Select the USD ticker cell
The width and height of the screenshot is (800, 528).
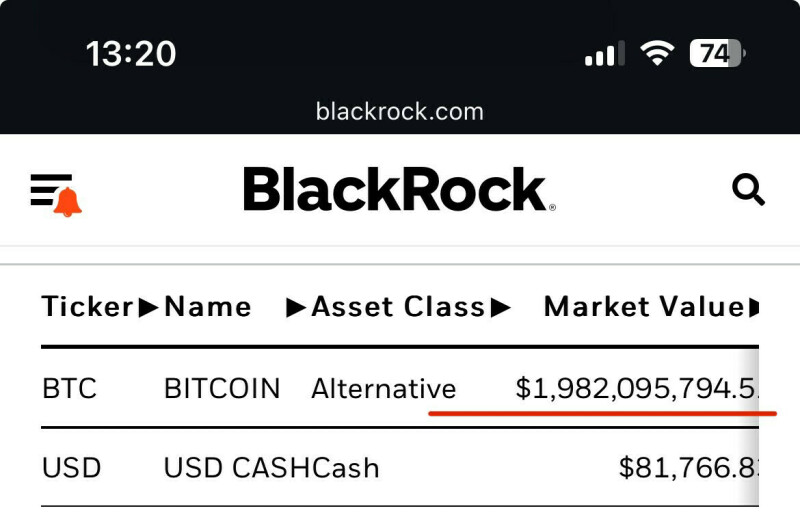click(71, 467)
